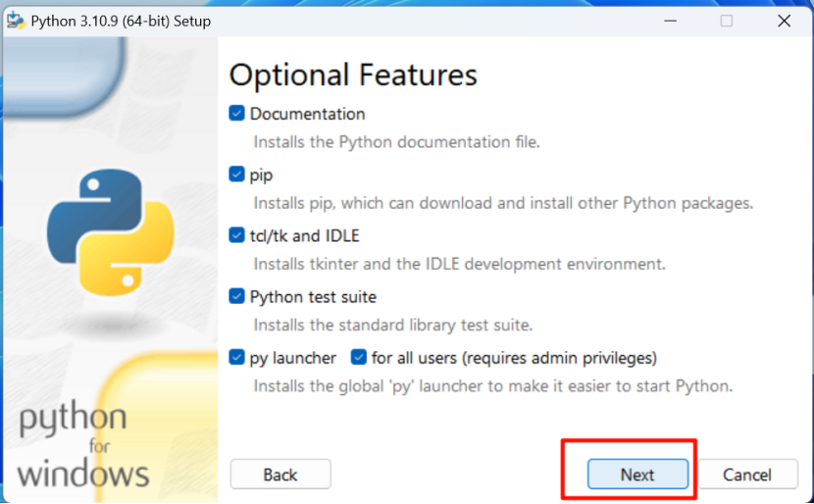Close the Python Setup window
The width and height of the screenshot is (814, 504).
(784, 21)
